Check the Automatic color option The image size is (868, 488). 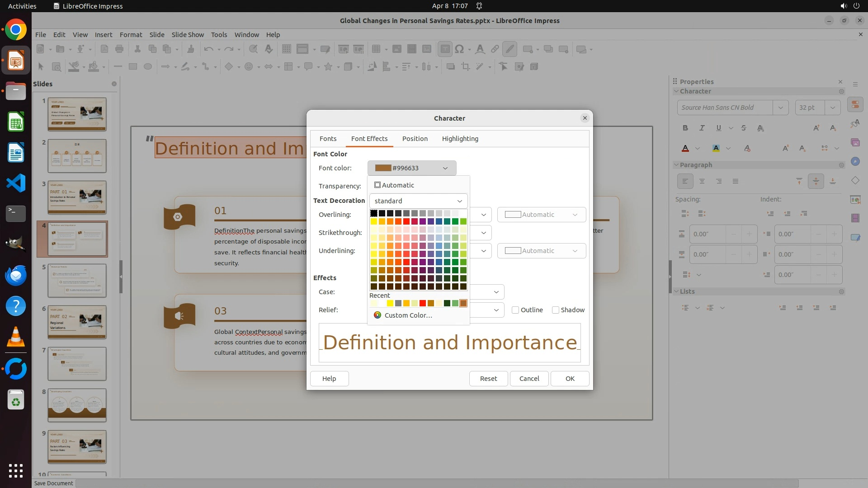click(x=377, y=185)
